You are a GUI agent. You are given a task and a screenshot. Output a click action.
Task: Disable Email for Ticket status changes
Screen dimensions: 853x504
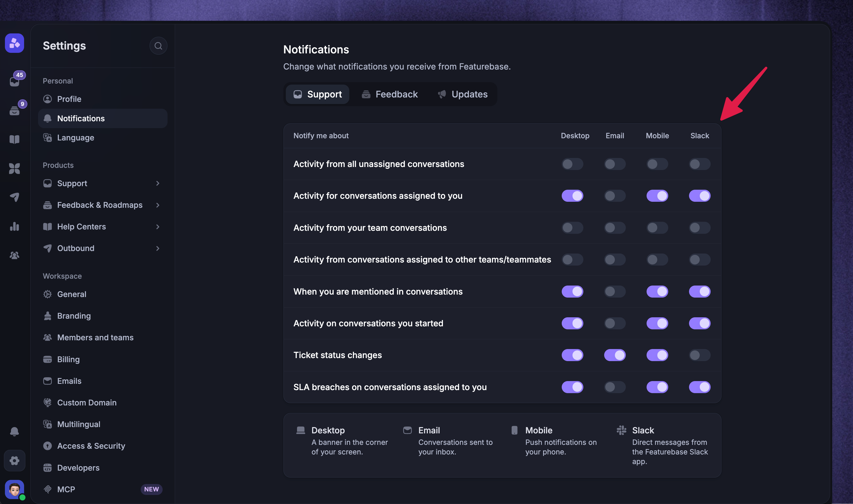click(615, 355)
